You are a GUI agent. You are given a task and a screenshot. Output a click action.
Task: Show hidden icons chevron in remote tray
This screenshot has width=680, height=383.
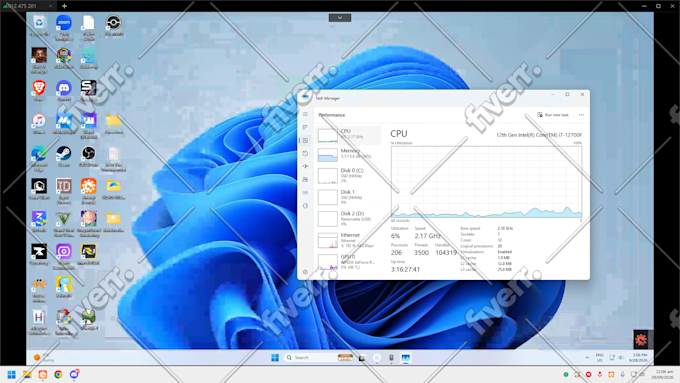pyautogui.click(x=587, y=357)
